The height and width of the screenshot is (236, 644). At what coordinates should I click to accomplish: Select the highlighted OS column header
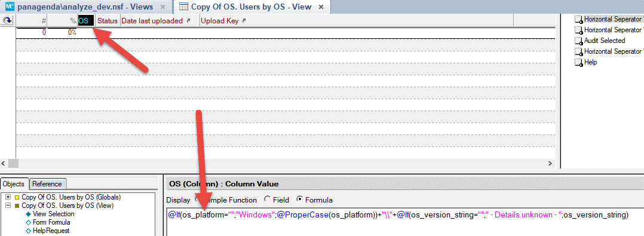click(x=86, y=20)
